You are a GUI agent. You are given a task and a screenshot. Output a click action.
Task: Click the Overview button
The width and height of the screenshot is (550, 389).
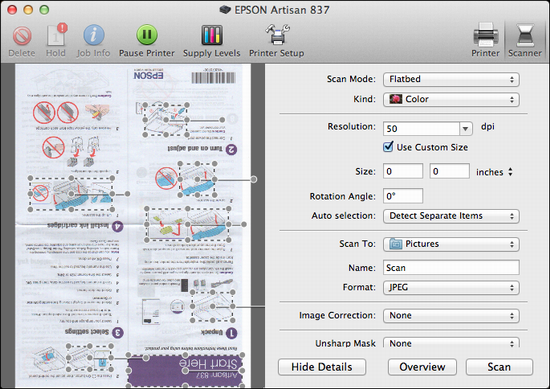pos(422,367)
